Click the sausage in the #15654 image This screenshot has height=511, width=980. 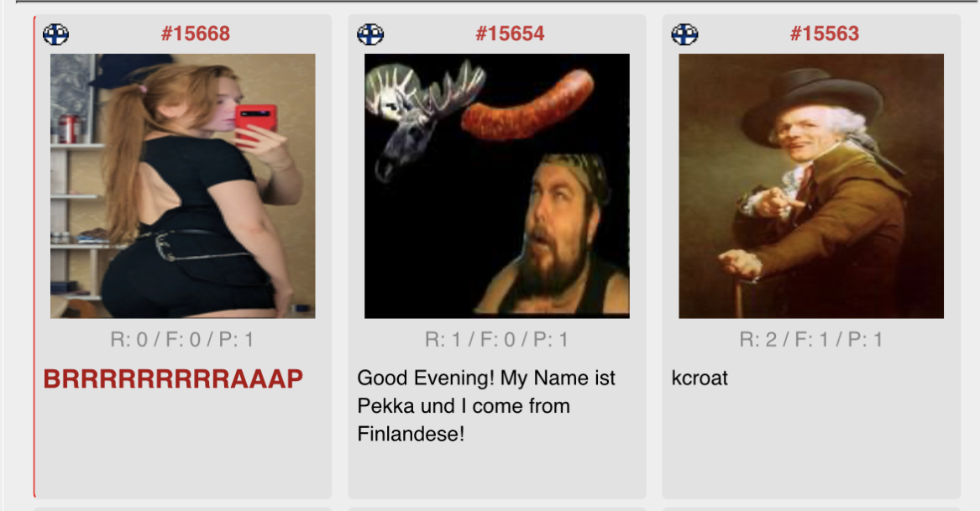pyautogui.click(x=527, y=106)
